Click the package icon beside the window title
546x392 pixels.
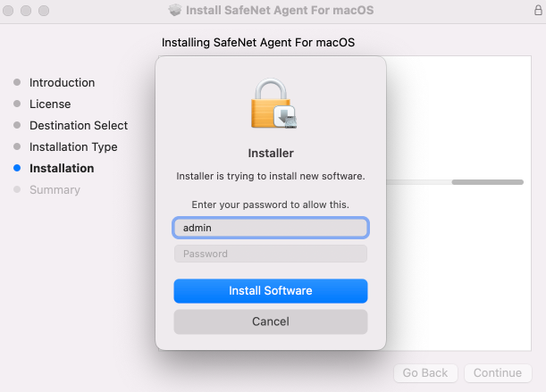(174, 10)
